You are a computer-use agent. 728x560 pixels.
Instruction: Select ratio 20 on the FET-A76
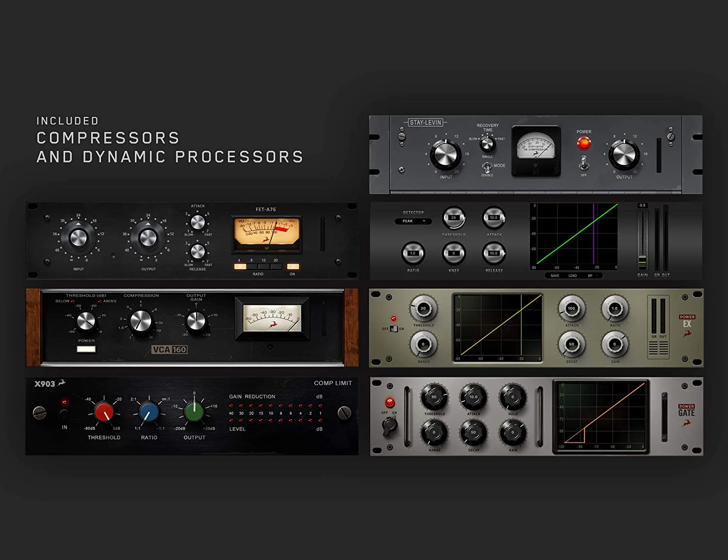(x=276, y=266)
